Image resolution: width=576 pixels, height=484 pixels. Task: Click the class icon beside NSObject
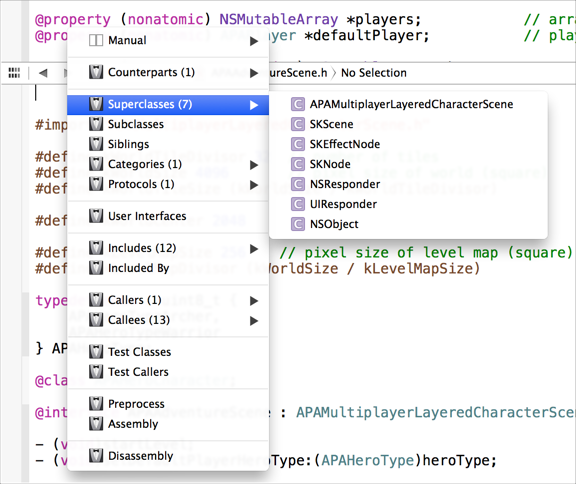pyautogui.click(x=298, y=224)
